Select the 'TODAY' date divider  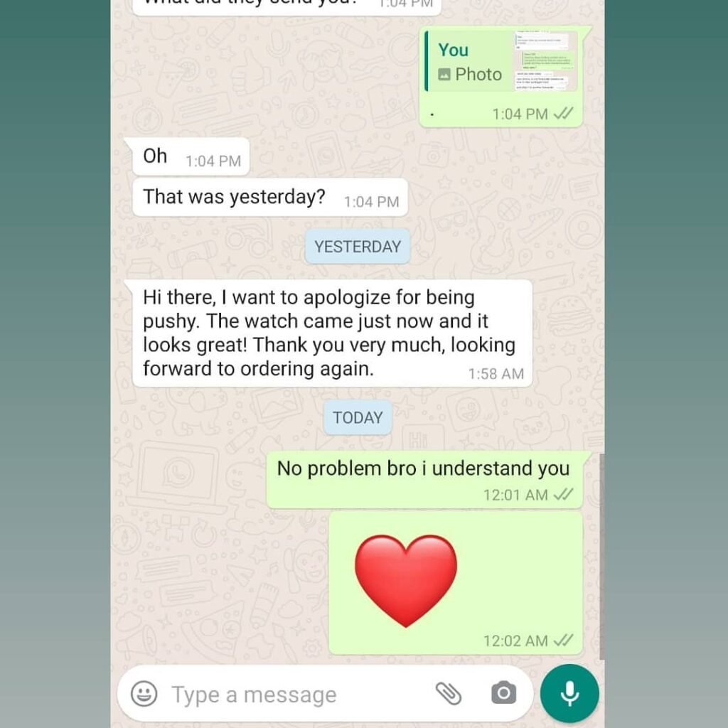tap(358, 417)
